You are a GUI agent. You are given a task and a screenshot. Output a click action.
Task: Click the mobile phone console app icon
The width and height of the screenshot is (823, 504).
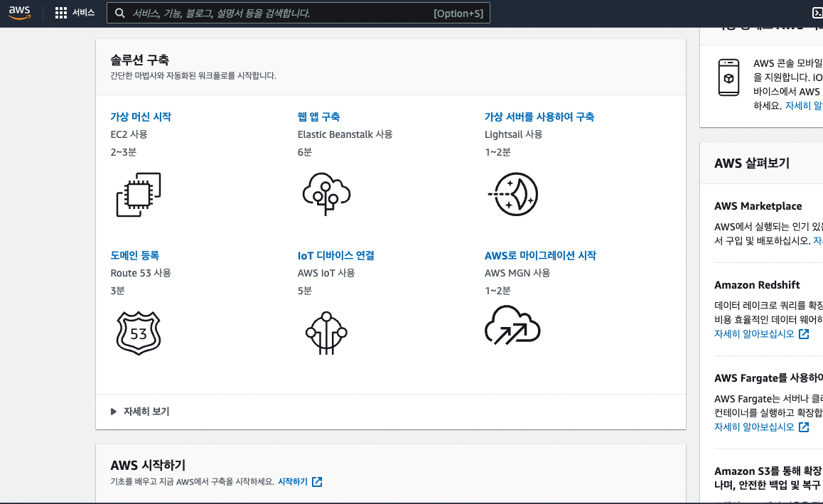click(x=728, y=77)
